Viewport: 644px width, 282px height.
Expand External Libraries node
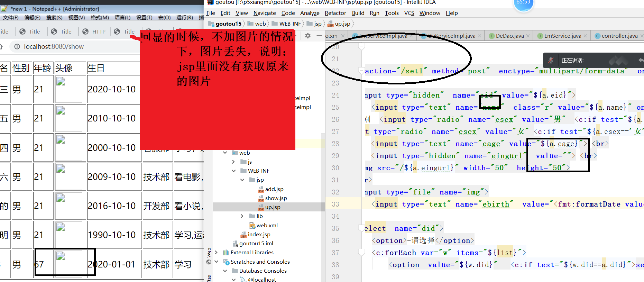tap(216, 253)
